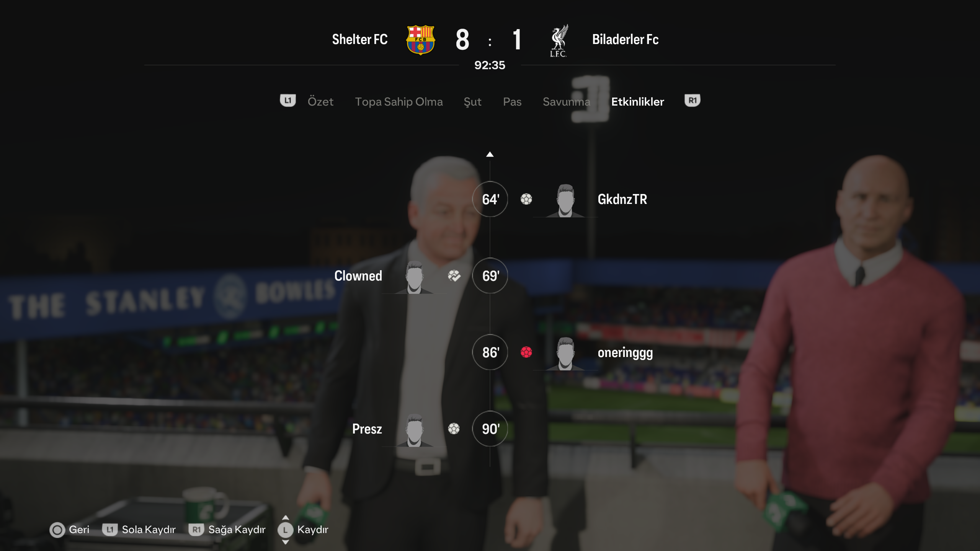This screenshot has width=980, height=551.
Task: Click the assist icon next to Clowned
Action: (x=454, y=275)
